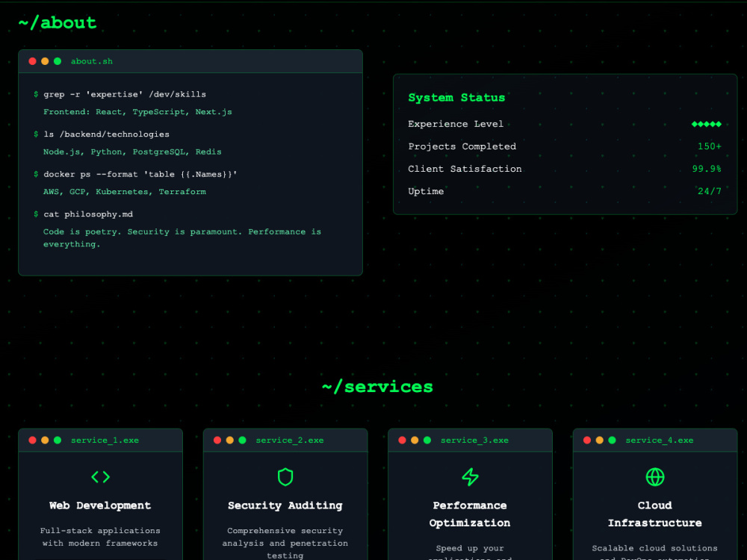Screen dimensions: 747x560
Task: Click the Experience Level diamond rating
Action: point(707,124)
